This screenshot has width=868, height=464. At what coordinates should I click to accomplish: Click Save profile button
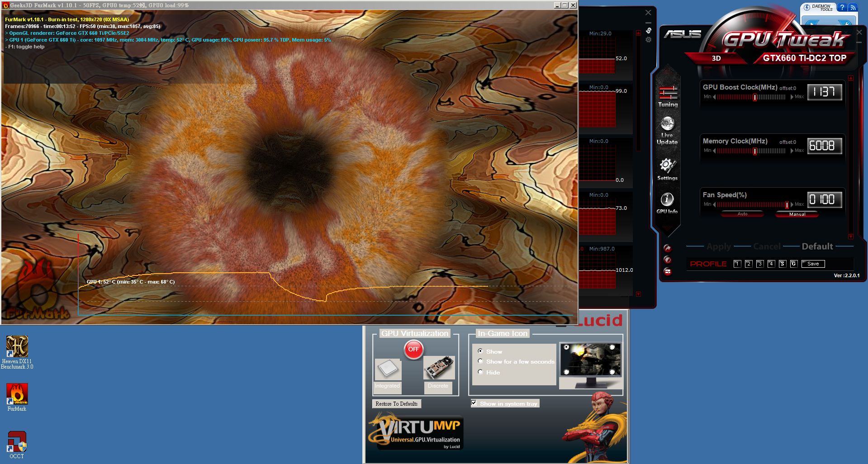click(x=813, y=264)
